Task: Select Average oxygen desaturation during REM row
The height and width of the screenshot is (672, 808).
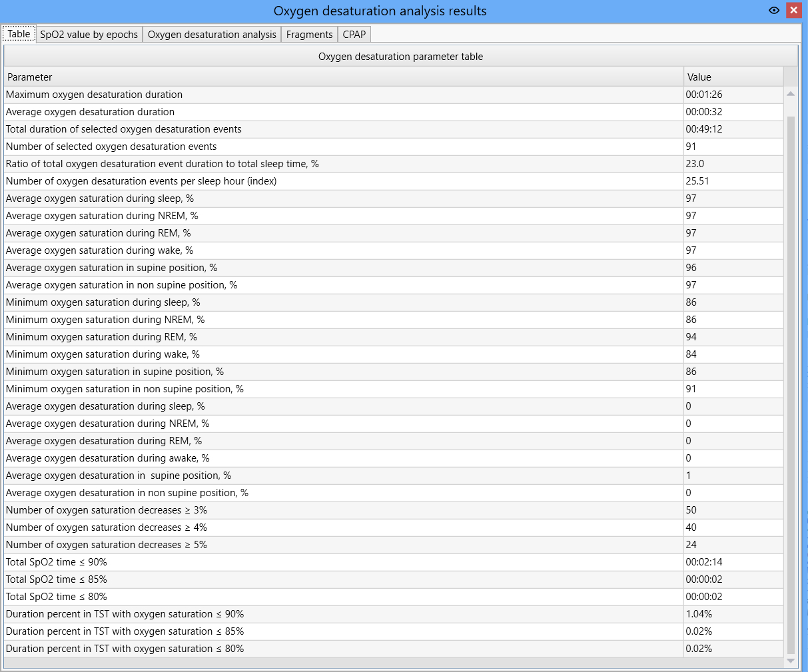Action: click(394, 441)
